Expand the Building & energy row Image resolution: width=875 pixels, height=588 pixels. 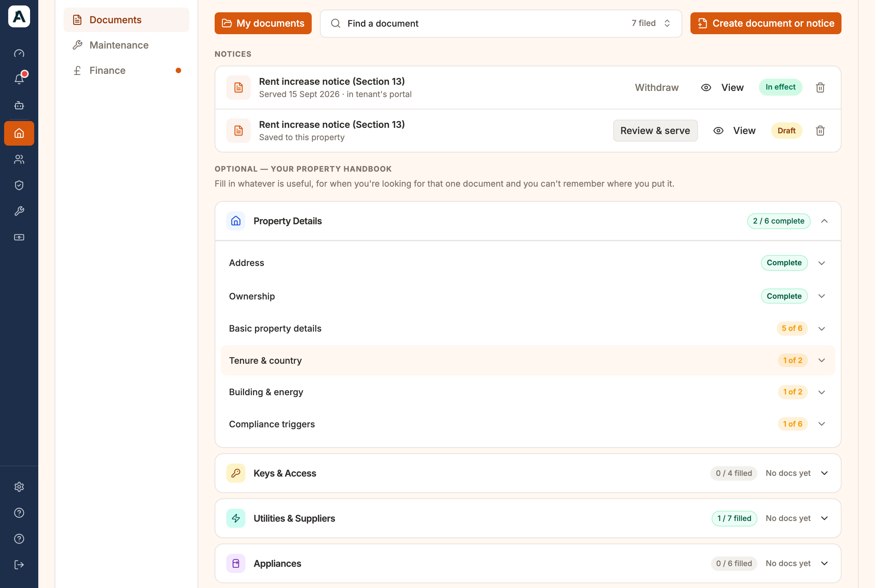821,392
